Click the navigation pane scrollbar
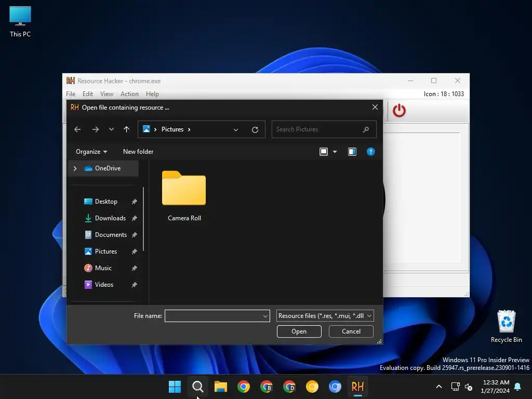This screenshot has height=399, width=532. click(x=143, y=219)
